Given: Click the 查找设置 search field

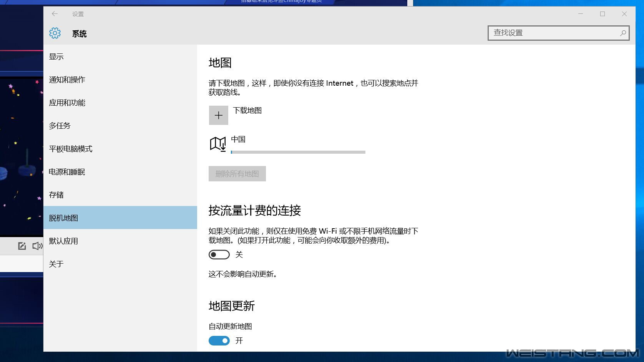Looking at the screenshot, I should 553,33.
